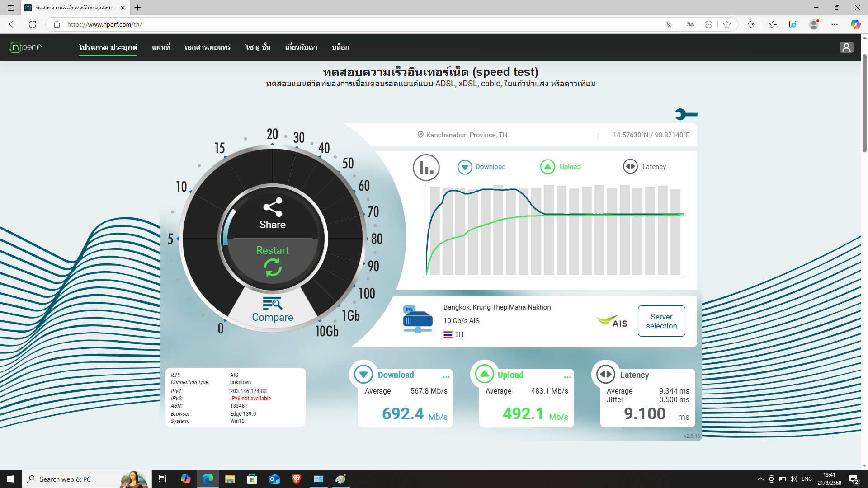Click the nPerf logo

[26, 47]
